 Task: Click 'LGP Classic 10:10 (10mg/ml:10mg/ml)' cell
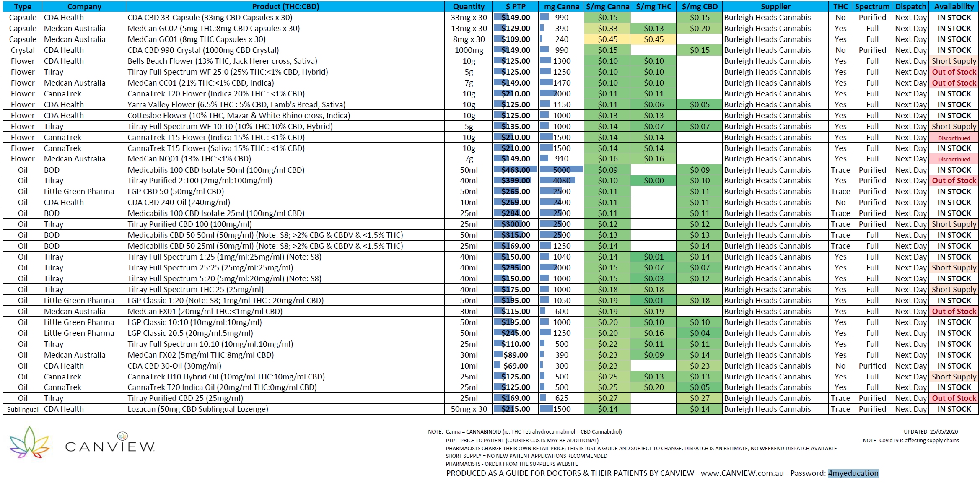[285, 322]
